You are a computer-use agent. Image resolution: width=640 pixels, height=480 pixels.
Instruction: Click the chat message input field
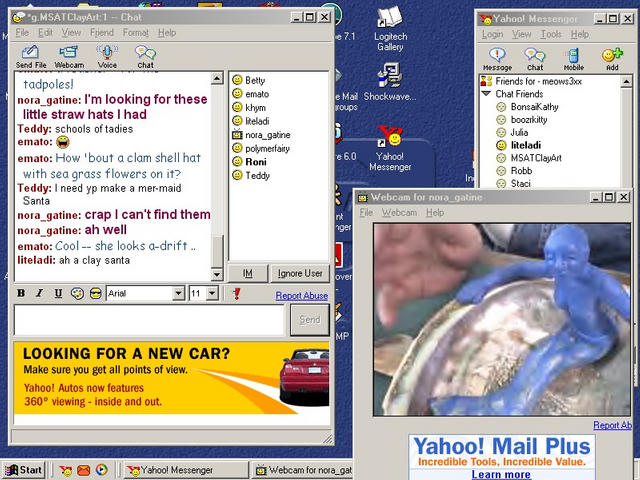[x=149, y=320]
